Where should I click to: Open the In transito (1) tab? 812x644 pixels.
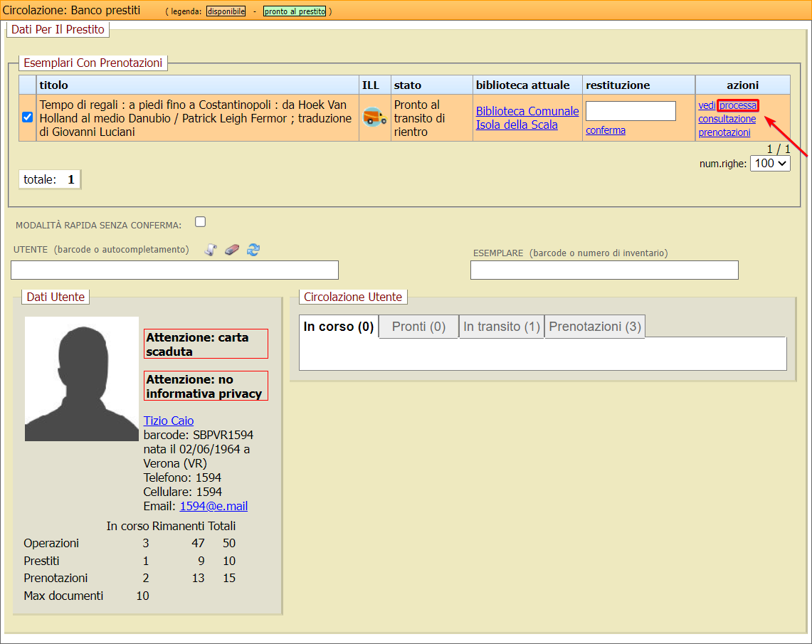click(x=502, y=327)
